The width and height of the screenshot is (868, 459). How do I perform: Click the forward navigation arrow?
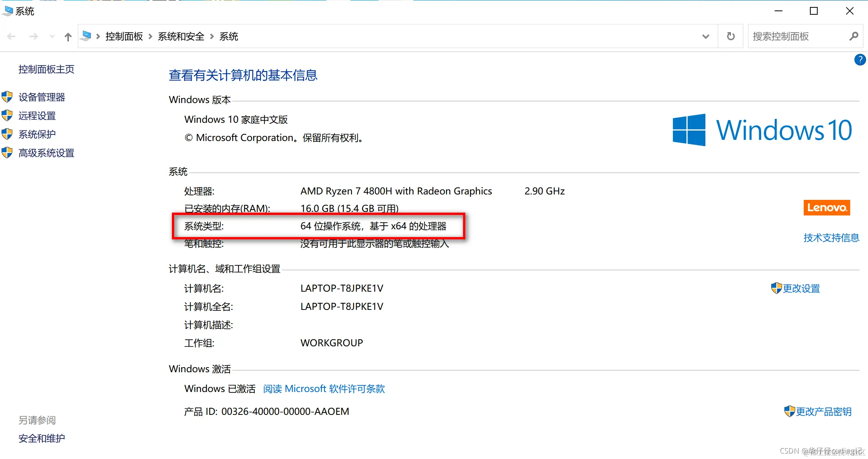coord(34,36)
